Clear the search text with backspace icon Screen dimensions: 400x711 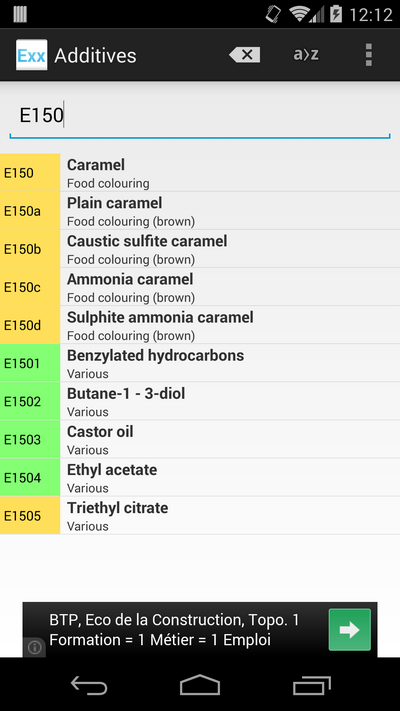pyautogui.click(x=245, y=55)
